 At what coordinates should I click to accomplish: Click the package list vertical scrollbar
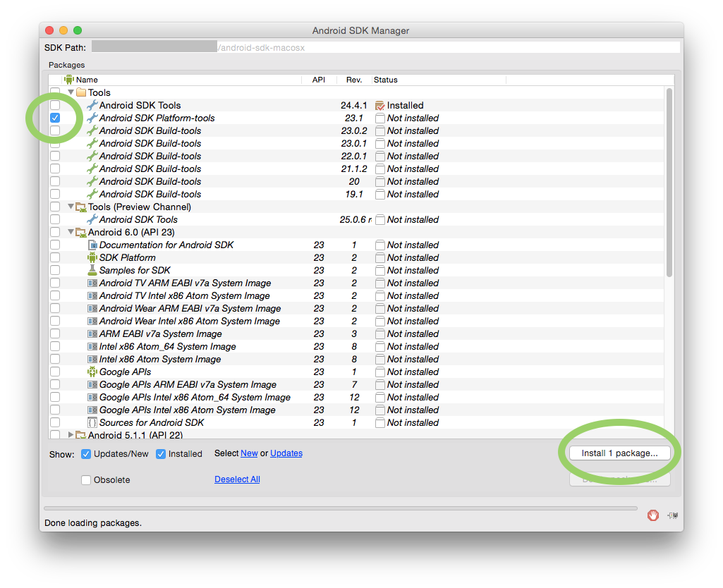669,183
